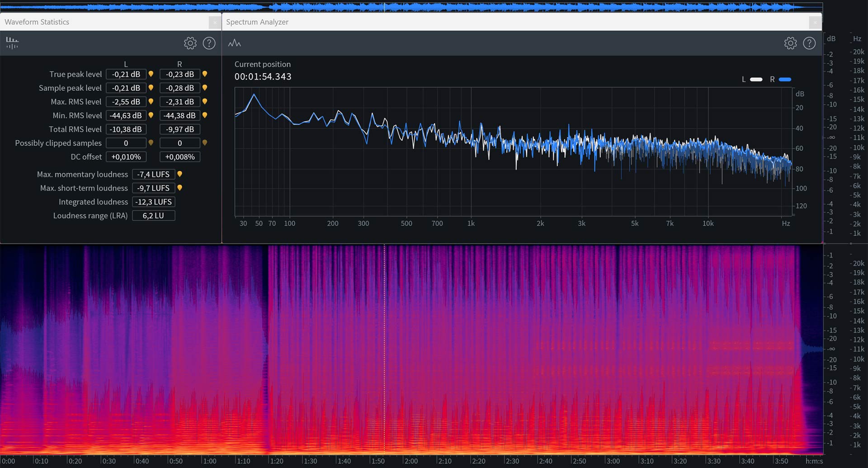Go to the Max. momentary loudness marker

click(180, 174)
